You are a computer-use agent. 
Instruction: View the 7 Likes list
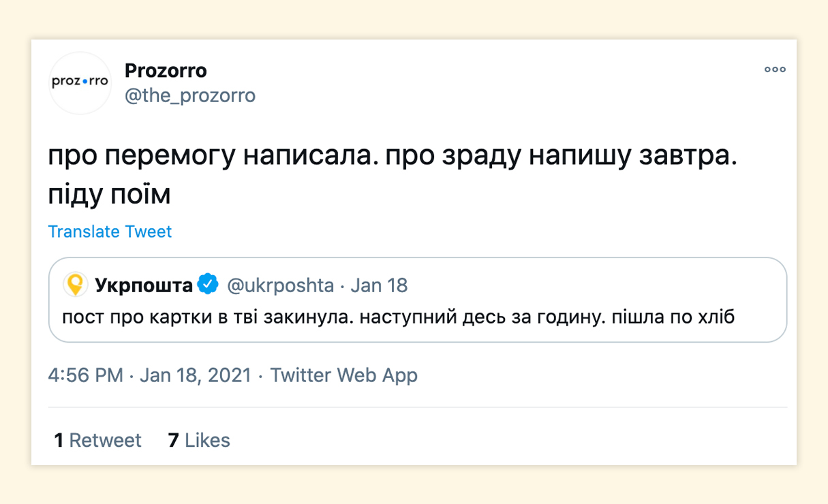tap(199, 440)
